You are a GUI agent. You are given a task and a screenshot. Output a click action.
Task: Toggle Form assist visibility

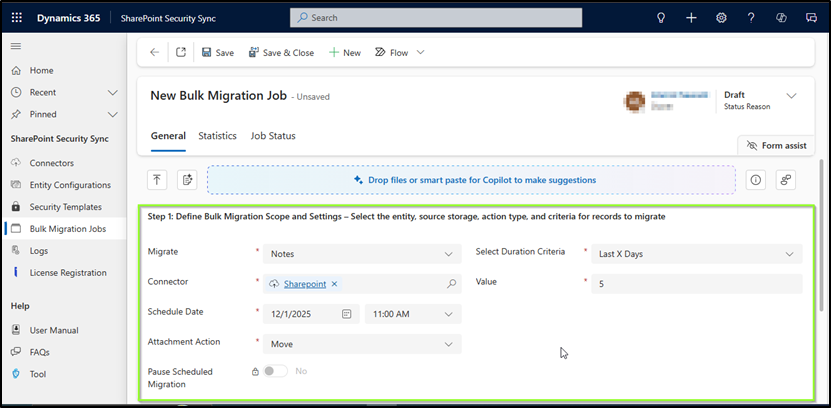point(777,146)
